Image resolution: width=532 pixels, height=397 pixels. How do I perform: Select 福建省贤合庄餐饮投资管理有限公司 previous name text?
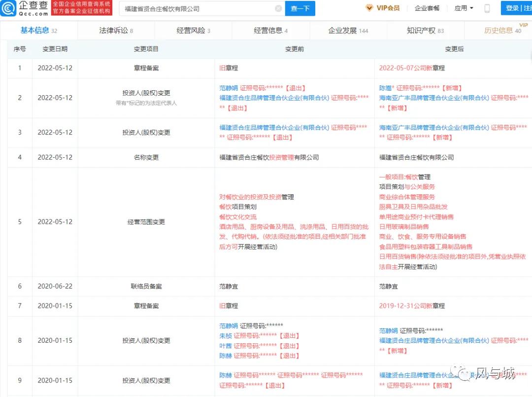269,157
